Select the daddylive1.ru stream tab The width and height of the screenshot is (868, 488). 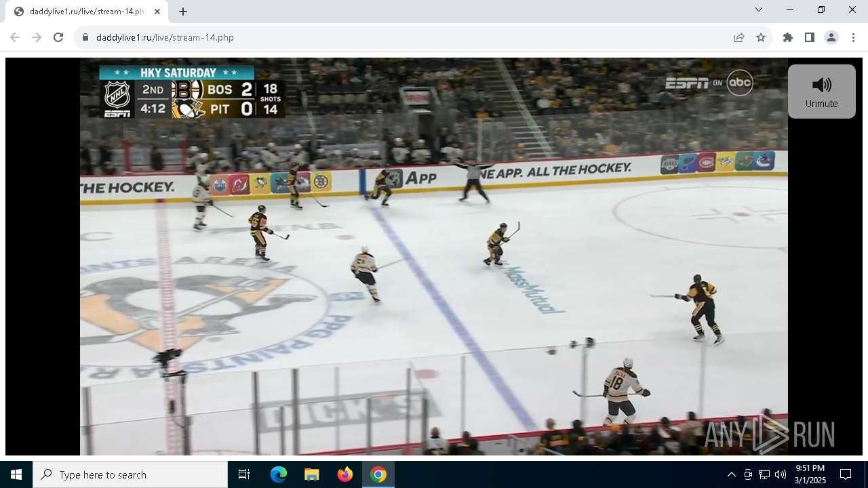point(87,12)
